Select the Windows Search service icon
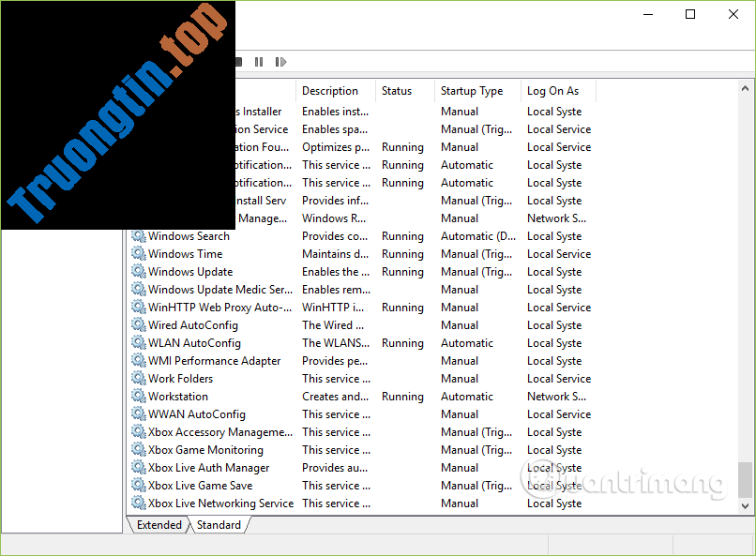 point(139,236)
